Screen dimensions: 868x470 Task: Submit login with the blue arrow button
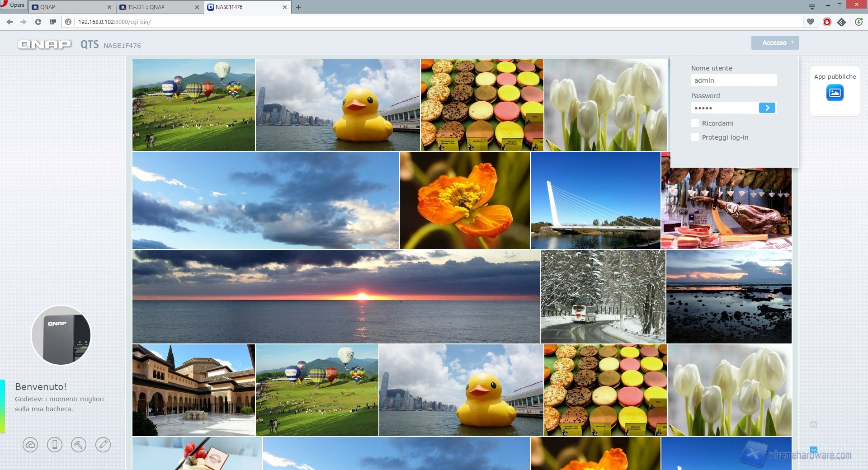pos(767,108)
